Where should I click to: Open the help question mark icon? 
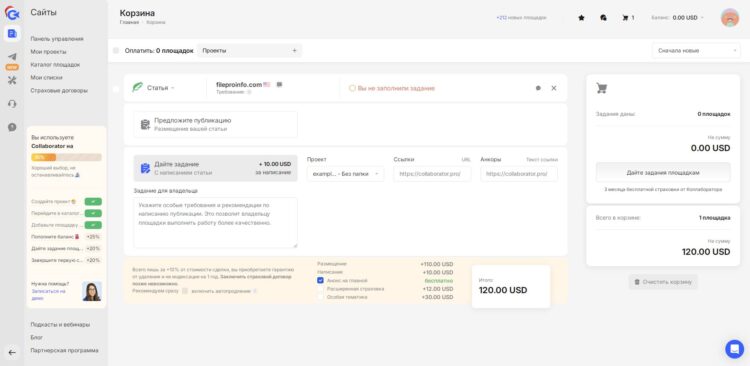(12, 127)
